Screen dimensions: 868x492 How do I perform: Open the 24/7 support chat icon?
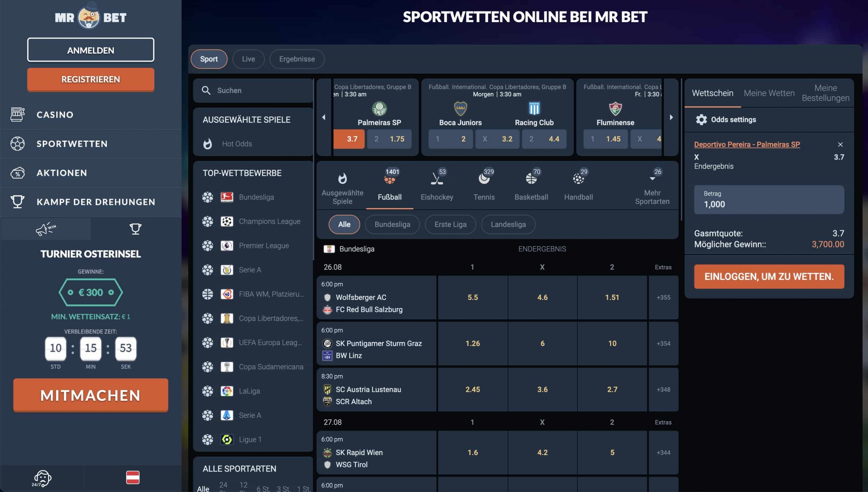[x=42, y=478]
